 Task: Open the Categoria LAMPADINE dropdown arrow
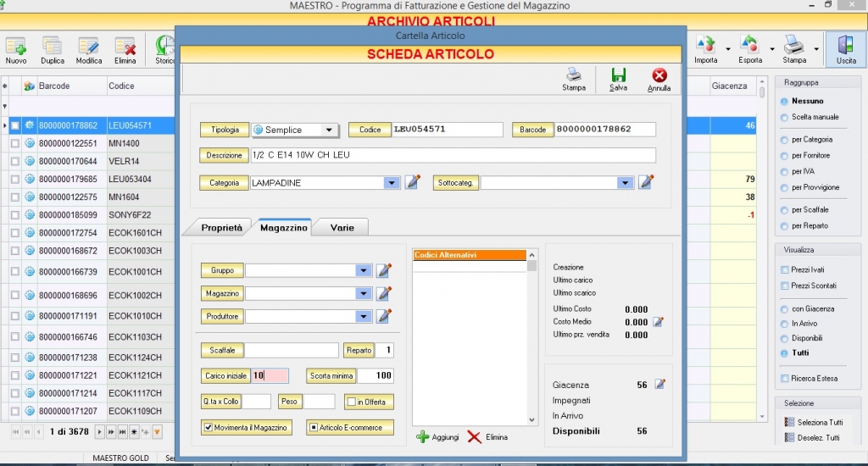392,183
